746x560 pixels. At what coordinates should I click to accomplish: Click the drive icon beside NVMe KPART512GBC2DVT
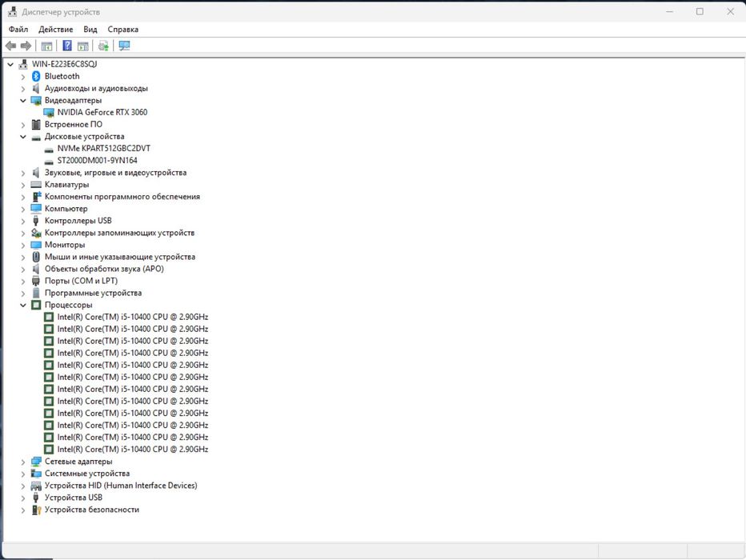49,149
